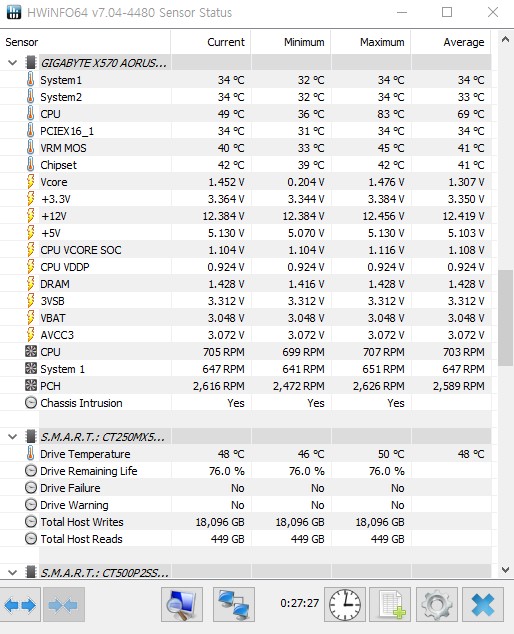Screen dimensions: 514x634
Task: Select the Total Host Reads row
Action: [x=245, y=539]
